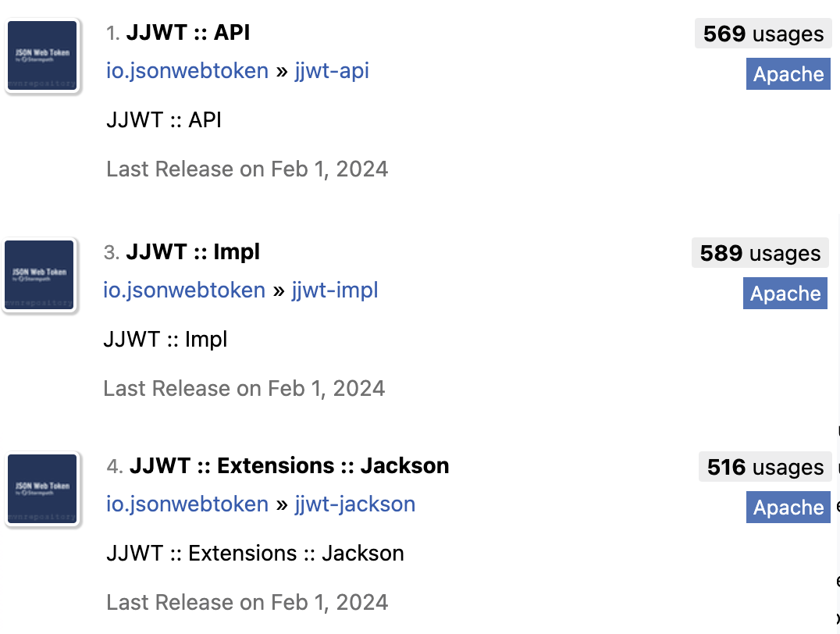Click the breadcrumb separator after io.jsonwebtoken on JJWT Impl
Screen dimensions: 840x634
[279, 290]
